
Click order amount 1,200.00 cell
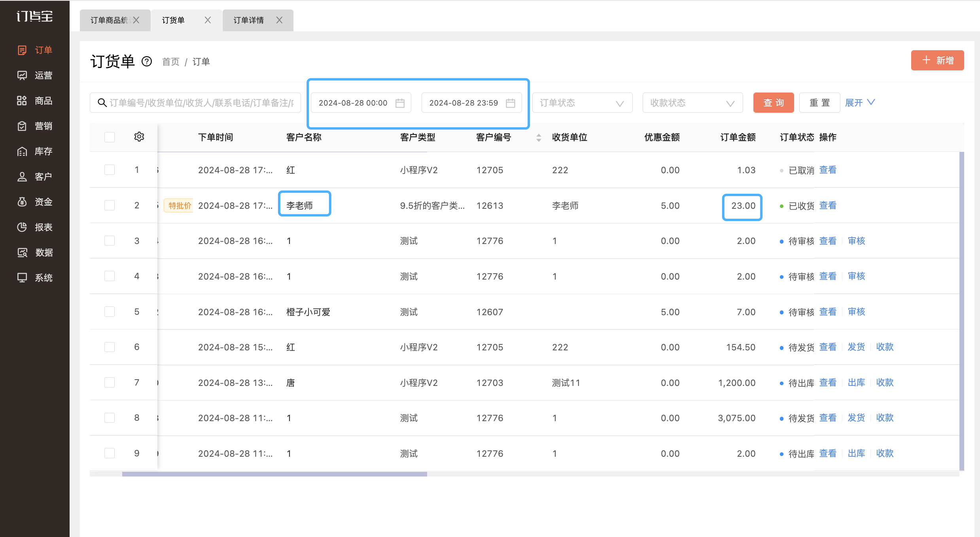pyautogui.click(x=737, y=383)
